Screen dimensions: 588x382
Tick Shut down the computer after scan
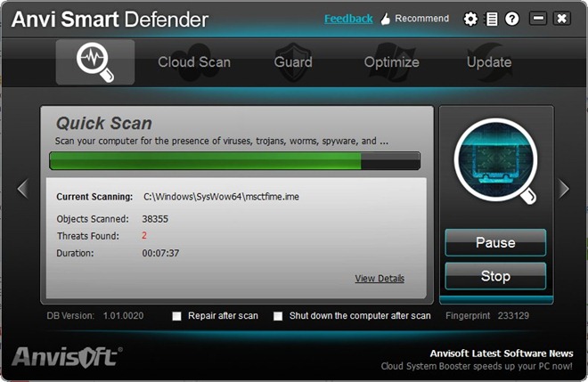(x=278, y=316)
